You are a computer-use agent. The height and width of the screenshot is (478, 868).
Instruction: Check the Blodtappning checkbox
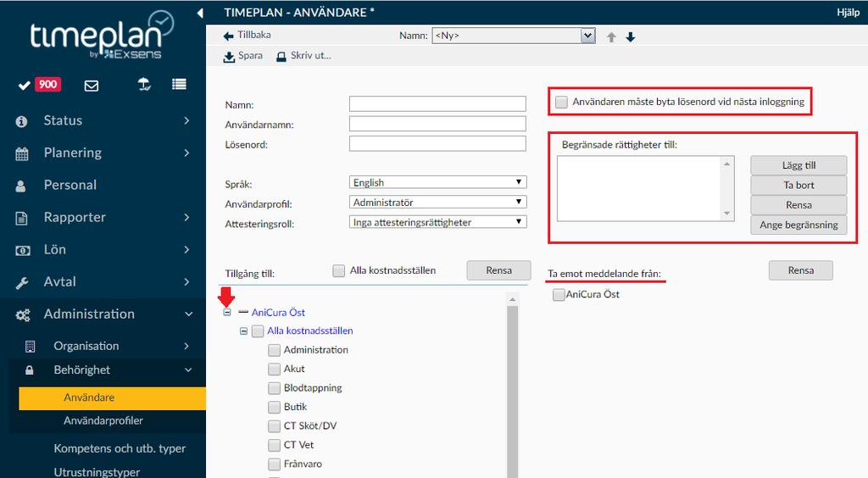[274, 388]
